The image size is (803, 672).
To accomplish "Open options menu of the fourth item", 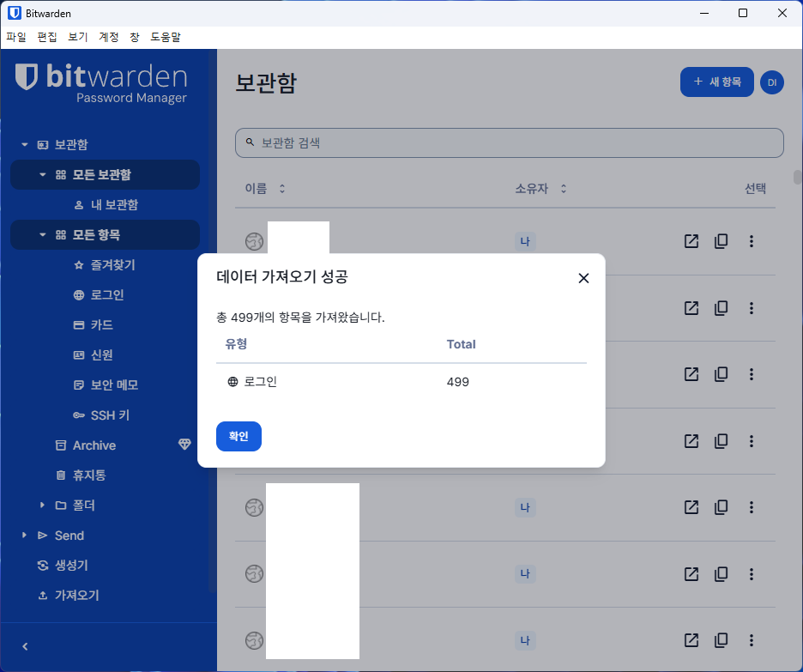I will (752, 441).
